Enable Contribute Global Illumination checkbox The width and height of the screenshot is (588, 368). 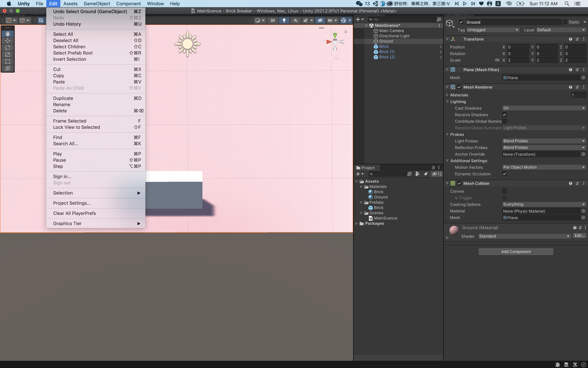tap(504, 121)
